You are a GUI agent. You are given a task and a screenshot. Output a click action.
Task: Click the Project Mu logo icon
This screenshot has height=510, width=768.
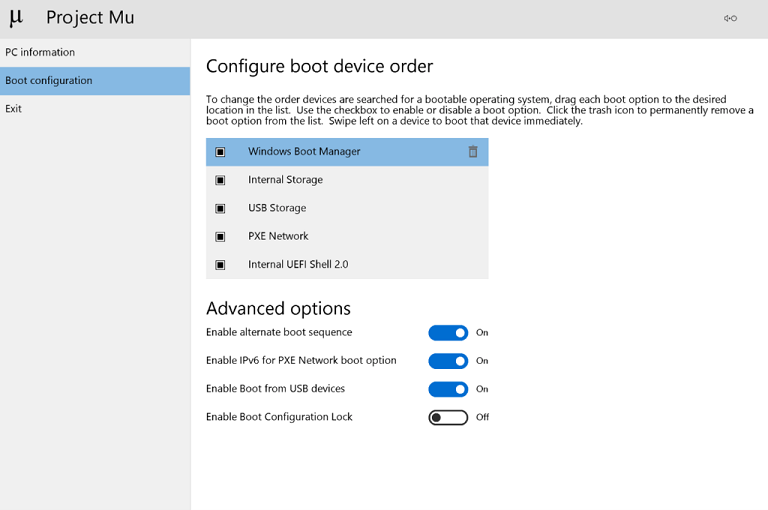(x=16, y=18)
